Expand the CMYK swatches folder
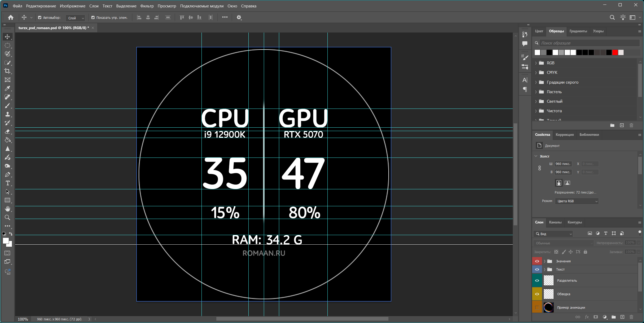 tap(536, 73)
